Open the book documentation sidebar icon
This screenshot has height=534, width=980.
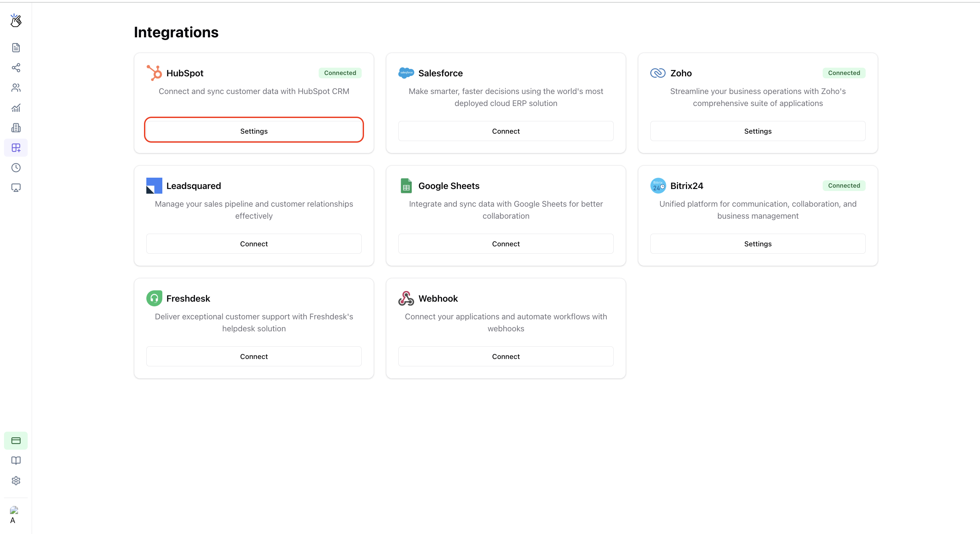16,461
